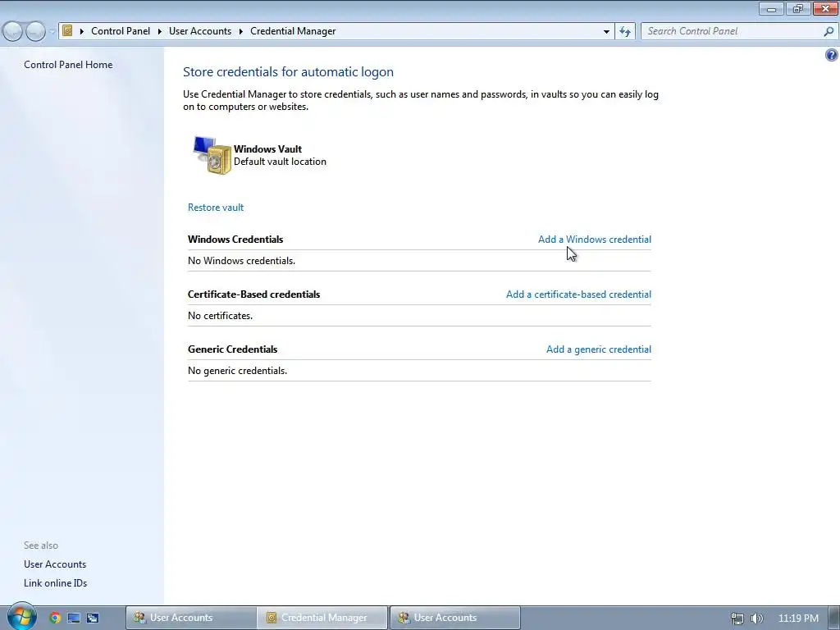Screen dimensions: 840x630
Task: Click the 'No certificates.' text
Action: pos(220,316)
